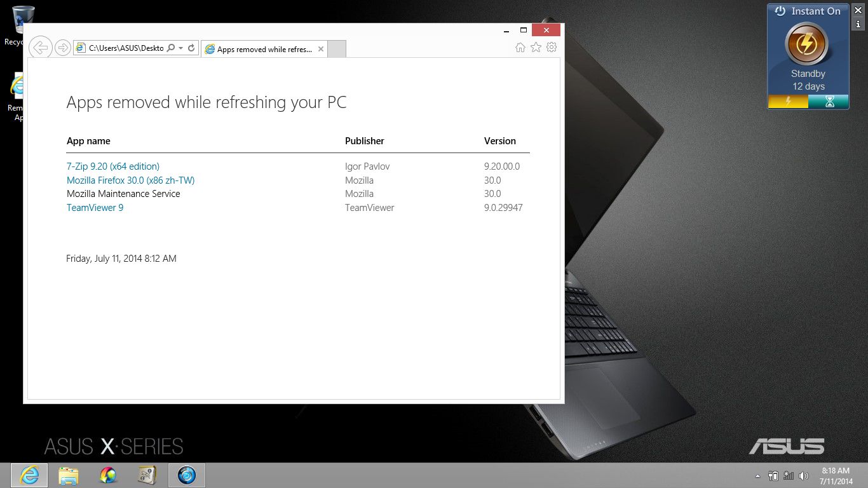Open the Instant On info 'i' button
Image resolution: width=868 pixels, height=488 pixels.
tap(858, 24)
